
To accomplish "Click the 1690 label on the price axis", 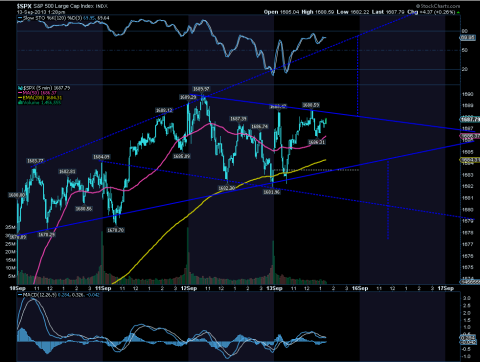I will 468,94.
